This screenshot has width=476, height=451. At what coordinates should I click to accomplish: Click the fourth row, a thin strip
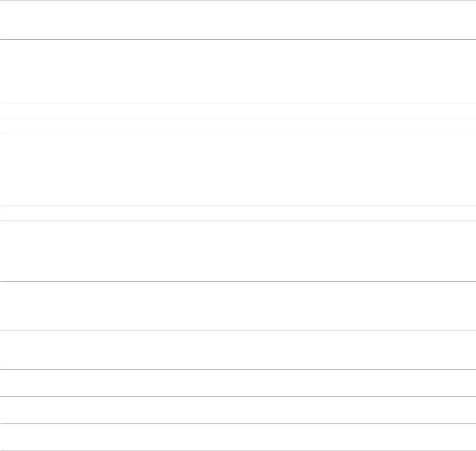pyautogui.click(x=238, y=125)
